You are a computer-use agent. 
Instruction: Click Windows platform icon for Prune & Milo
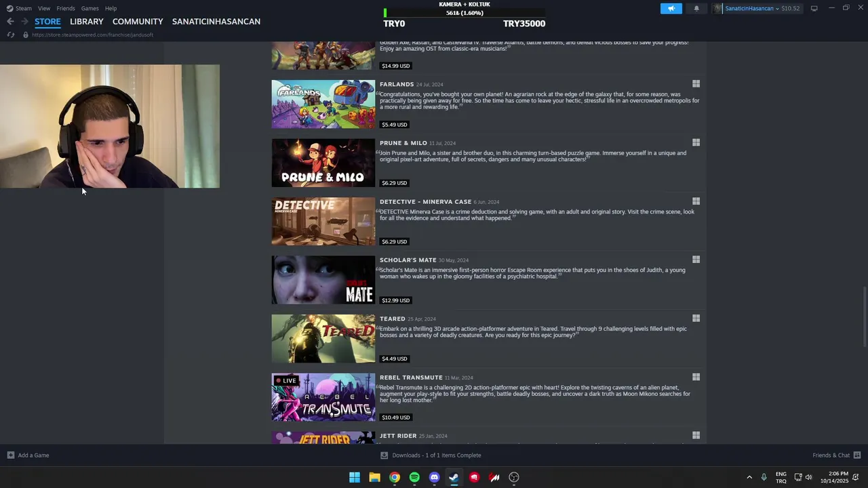tap(696, 142)
